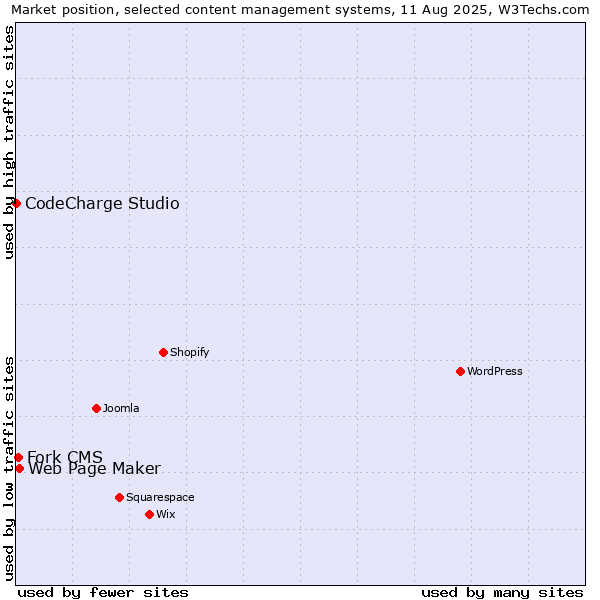The image size is (600, 600).
Task: Click the 'Fork CMS' label
Action: (65, 456)
